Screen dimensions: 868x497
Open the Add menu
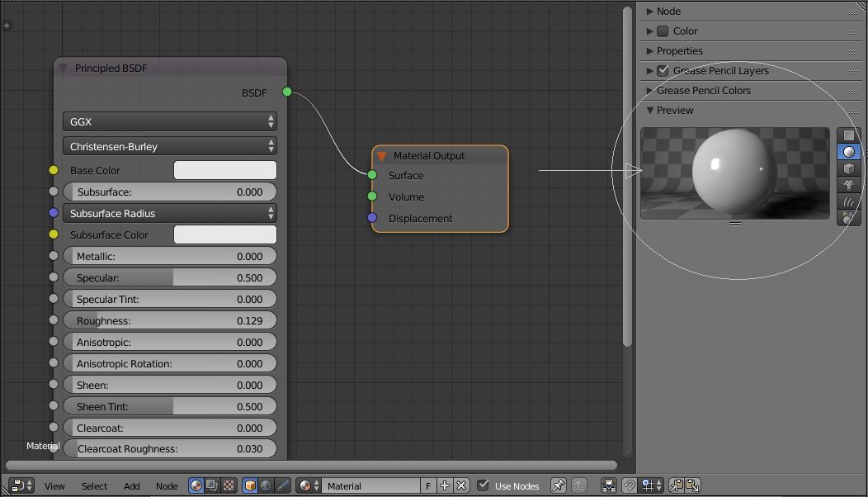(132, 486)
